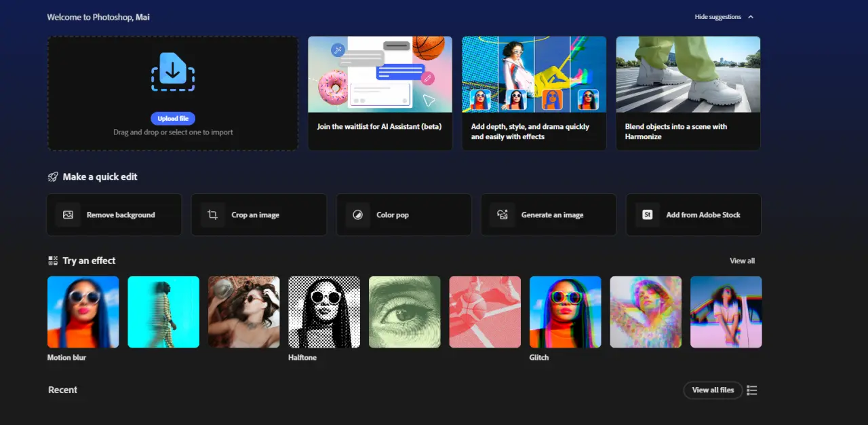Viewport: 868px width, 425px height.
Task: Click the Halftone label
Action: click(x=302, y=357)
